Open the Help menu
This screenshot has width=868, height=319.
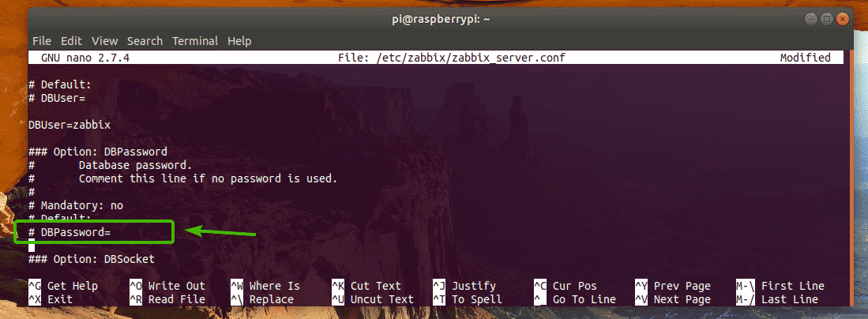click(239, 41)
